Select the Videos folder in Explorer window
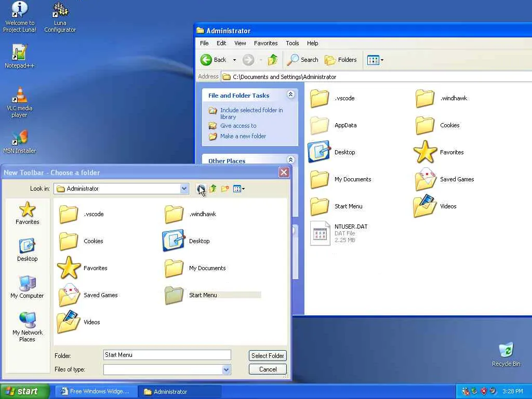 [435, 206]
